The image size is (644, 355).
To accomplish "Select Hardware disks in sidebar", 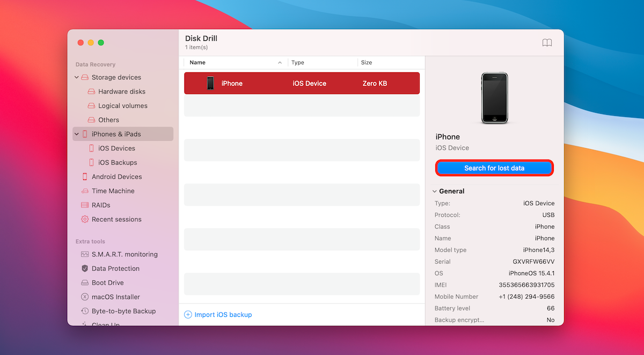I will click(x=122, y=91).
